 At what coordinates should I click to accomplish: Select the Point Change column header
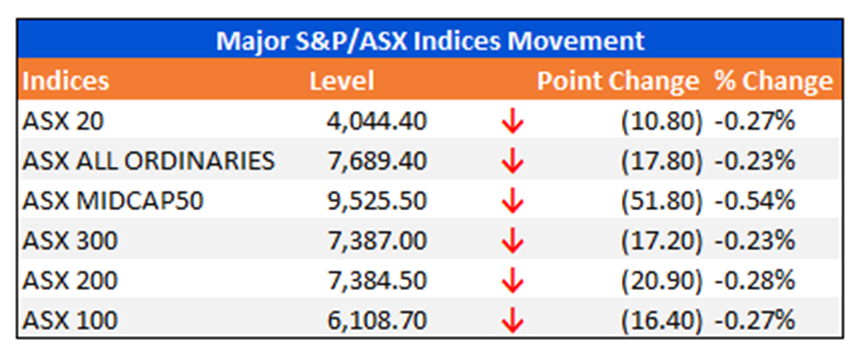coord(618,81)
